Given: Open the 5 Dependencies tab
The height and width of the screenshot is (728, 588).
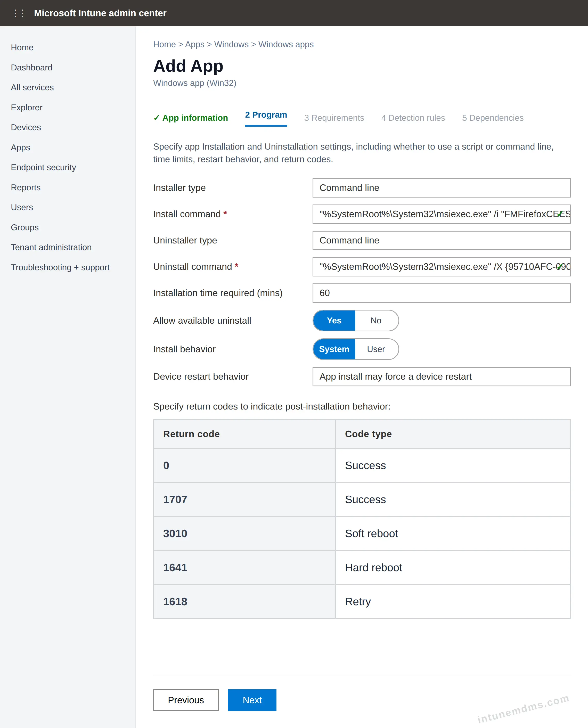Looking at the screenshot, I should (493, 118).
